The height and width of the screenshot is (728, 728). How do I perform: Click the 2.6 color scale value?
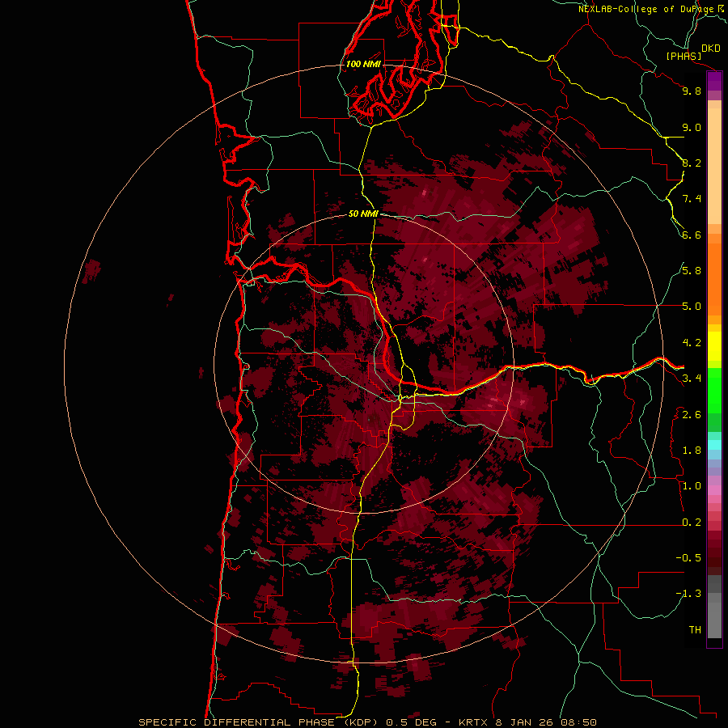[x=692, y=414]
